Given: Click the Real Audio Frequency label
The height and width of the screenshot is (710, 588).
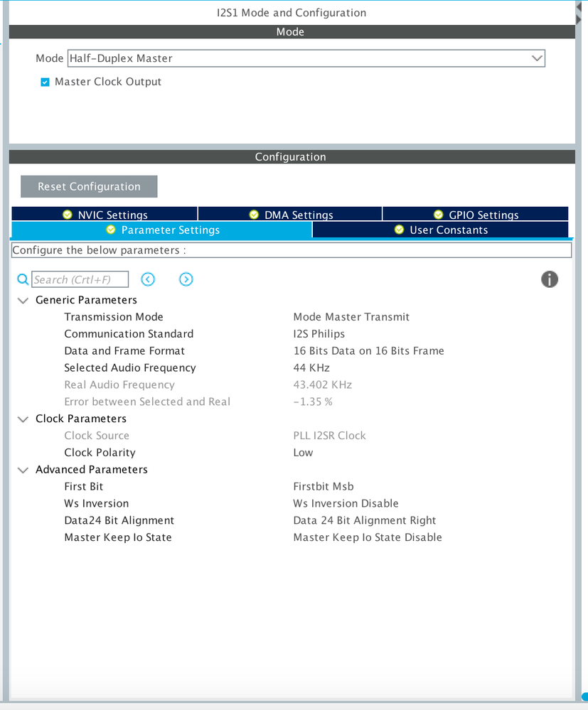Looking at the screenshot, I should [x=119, y=385].
